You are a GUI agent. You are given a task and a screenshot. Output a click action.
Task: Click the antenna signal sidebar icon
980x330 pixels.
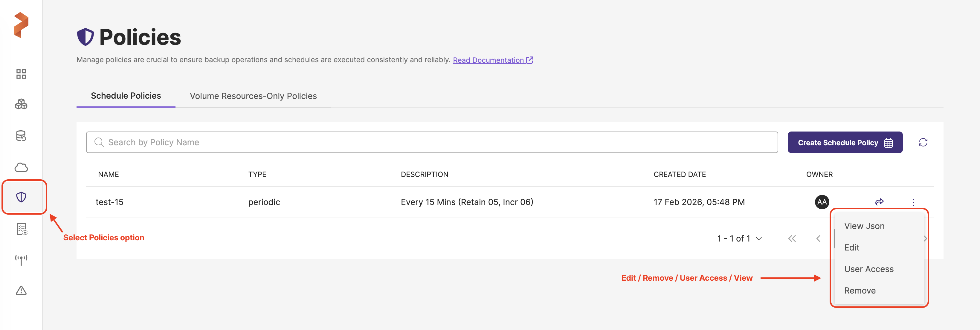pos(21,260)
